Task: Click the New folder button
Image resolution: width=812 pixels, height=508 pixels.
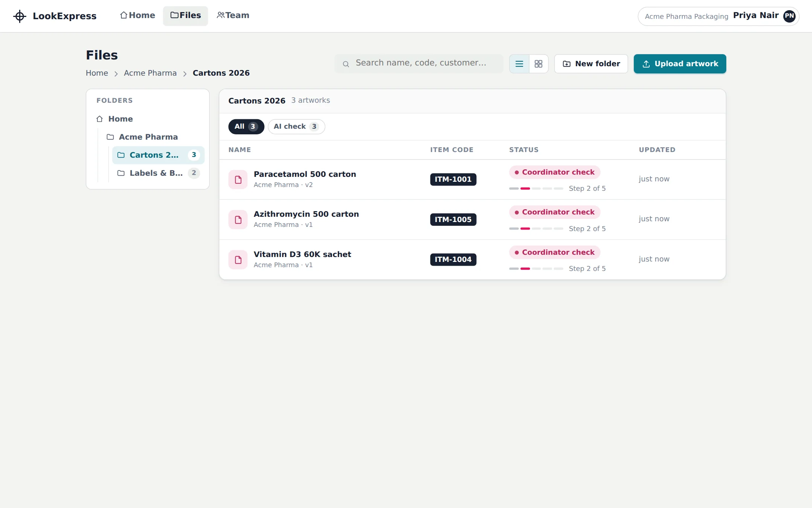Action: [591, 64]
